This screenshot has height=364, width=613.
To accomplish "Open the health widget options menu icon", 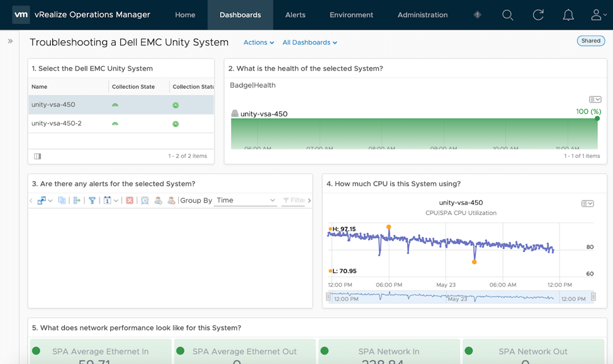I will [595, 99].
